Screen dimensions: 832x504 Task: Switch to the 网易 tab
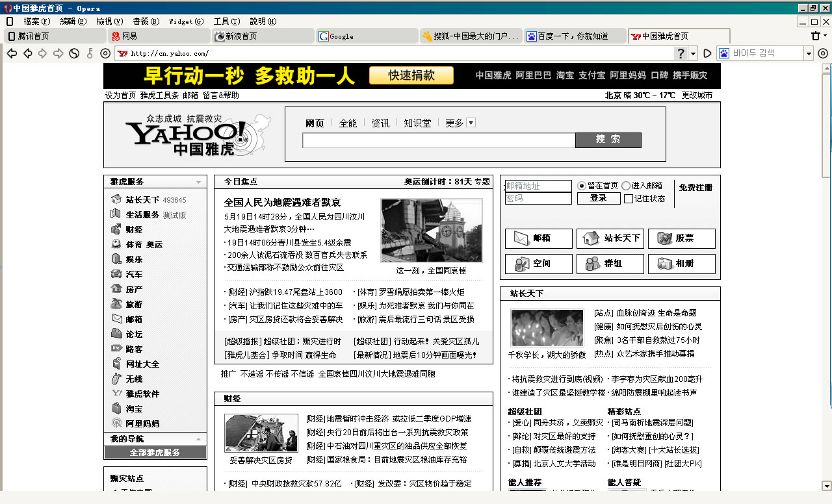[159, 36]
